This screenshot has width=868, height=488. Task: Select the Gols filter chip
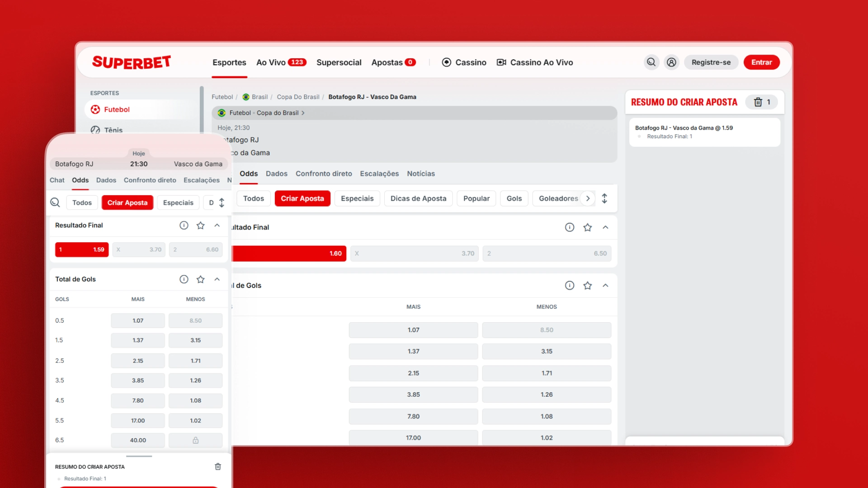(514, 198)
